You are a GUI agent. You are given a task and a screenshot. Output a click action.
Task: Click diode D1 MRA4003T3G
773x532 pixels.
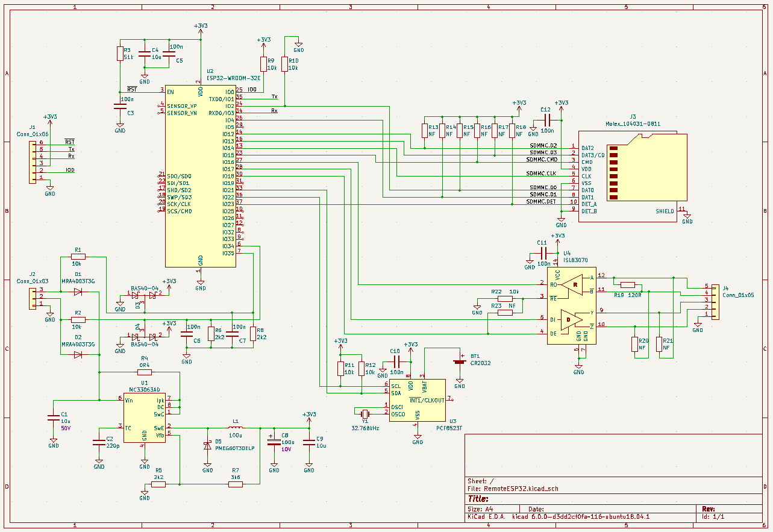click(x=78, y=292)
